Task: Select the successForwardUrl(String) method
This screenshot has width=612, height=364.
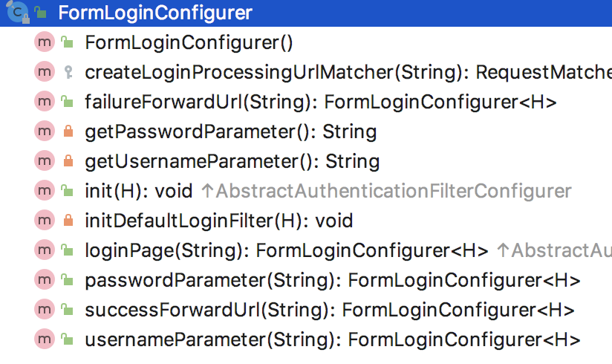Action: coord(329,310)
